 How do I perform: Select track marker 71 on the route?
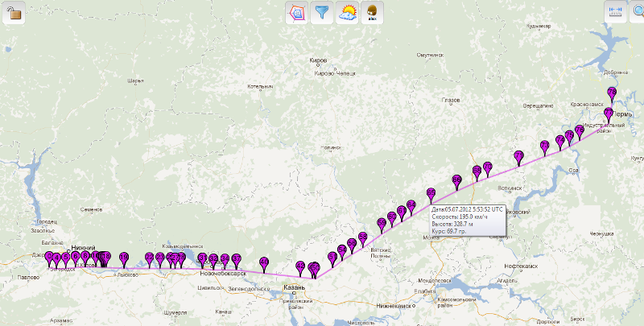tap(518, 155)
